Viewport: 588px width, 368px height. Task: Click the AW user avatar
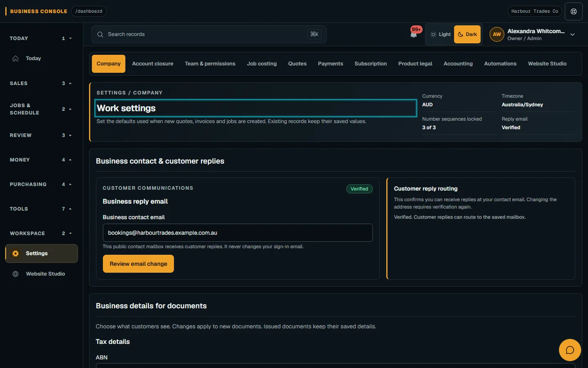[x=497, y=34]
